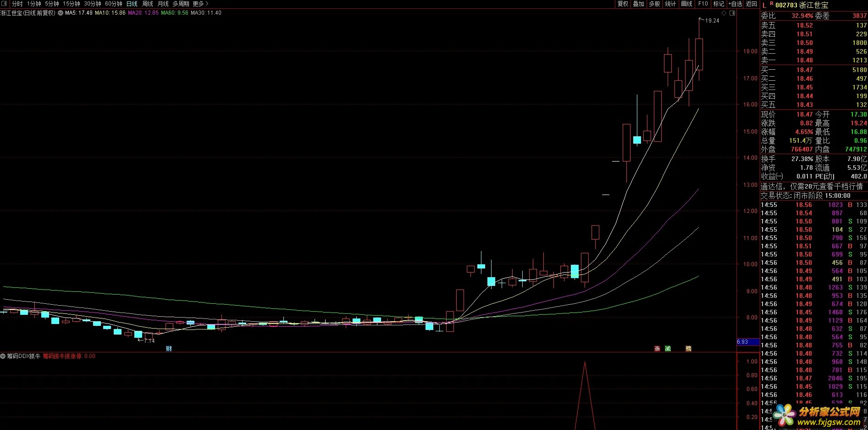Click the 标记 mark button

(719, 4)
